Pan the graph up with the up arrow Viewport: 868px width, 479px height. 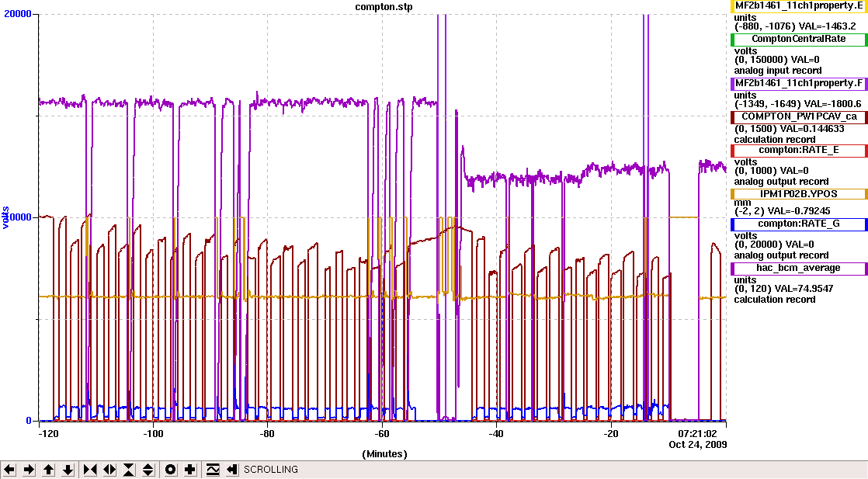coord(49,470)
